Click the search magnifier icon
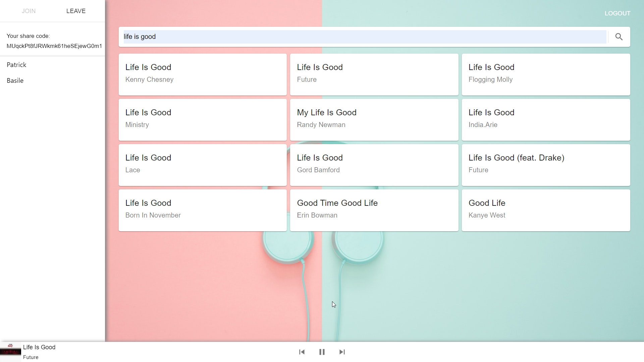This screenshot has width=644, height=362. [619, 37]
